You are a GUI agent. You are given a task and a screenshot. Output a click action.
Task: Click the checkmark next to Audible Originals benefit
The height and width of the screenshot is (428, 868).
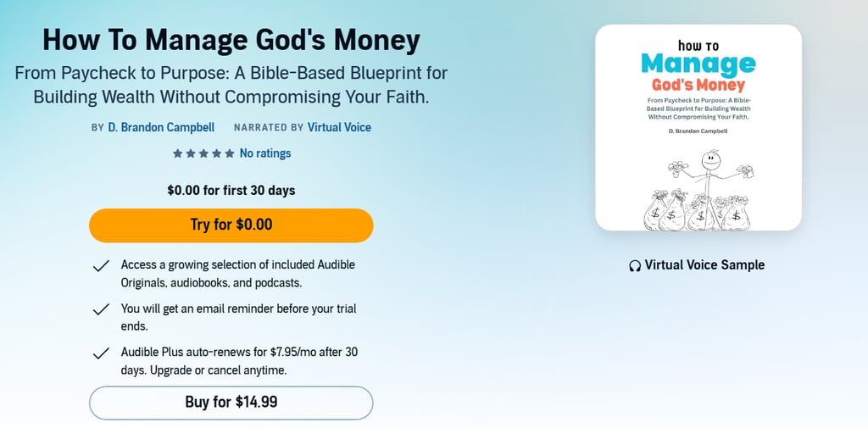click(x=101, y=266)
